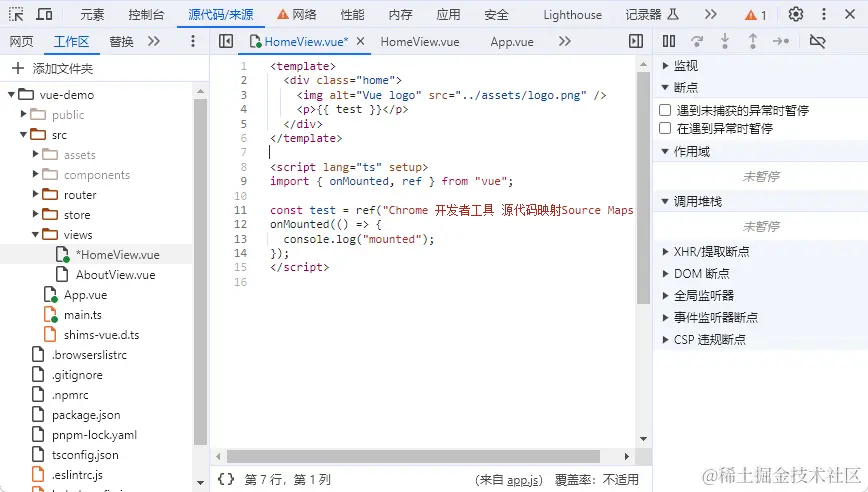
Task: Open shims-vue.d.ts file
Action: pos(101,335)
